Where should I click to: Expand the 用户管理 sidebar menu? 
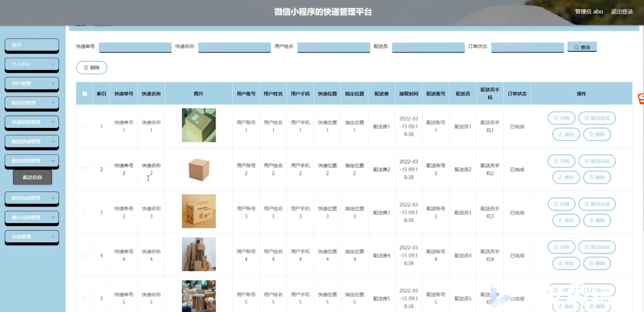coord(32,83)
